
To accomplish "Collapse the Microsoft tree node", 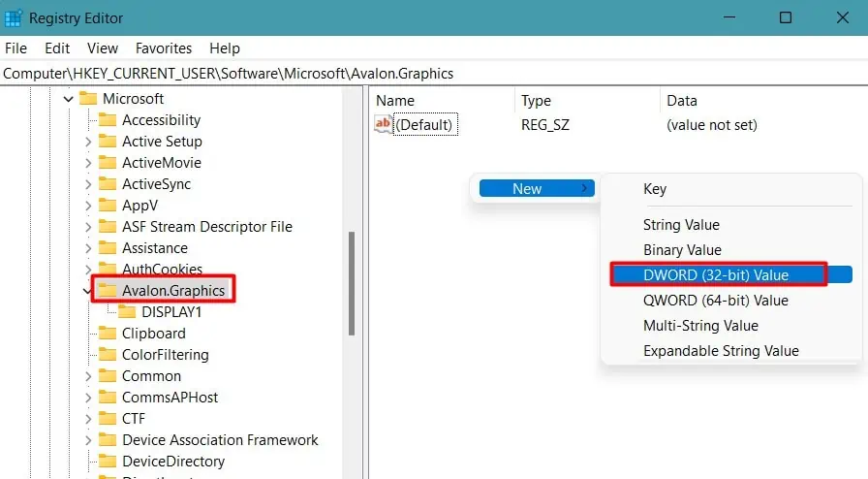I will point(68,99).
